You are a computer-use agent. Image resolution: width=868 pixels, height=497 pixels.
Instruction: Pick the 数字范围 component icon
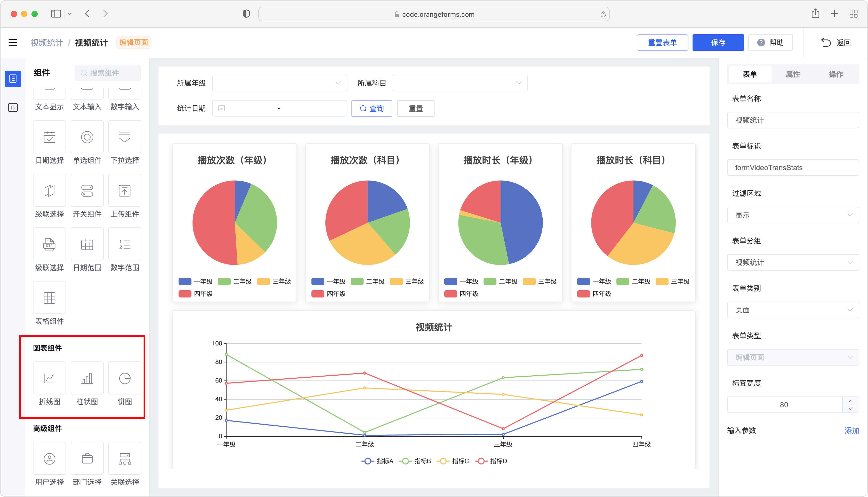tap(125, 244)
